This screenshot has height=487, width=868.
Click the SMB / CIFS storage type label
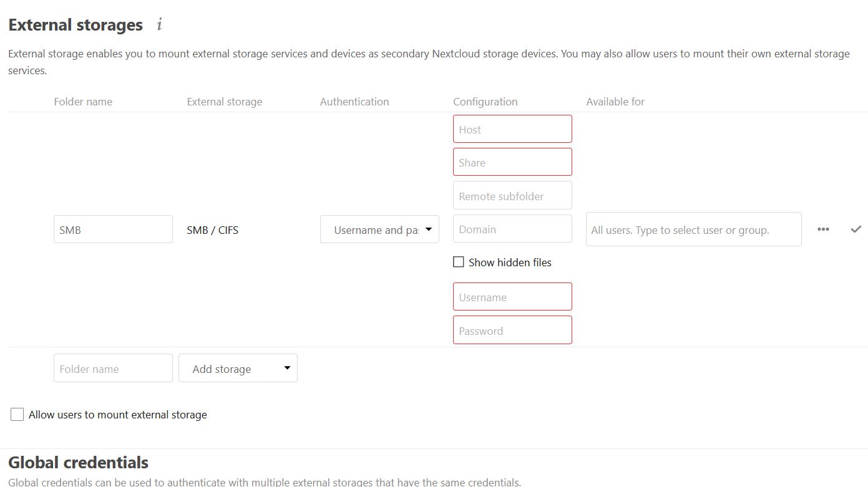pyautogui.click(x=213, y=230)
